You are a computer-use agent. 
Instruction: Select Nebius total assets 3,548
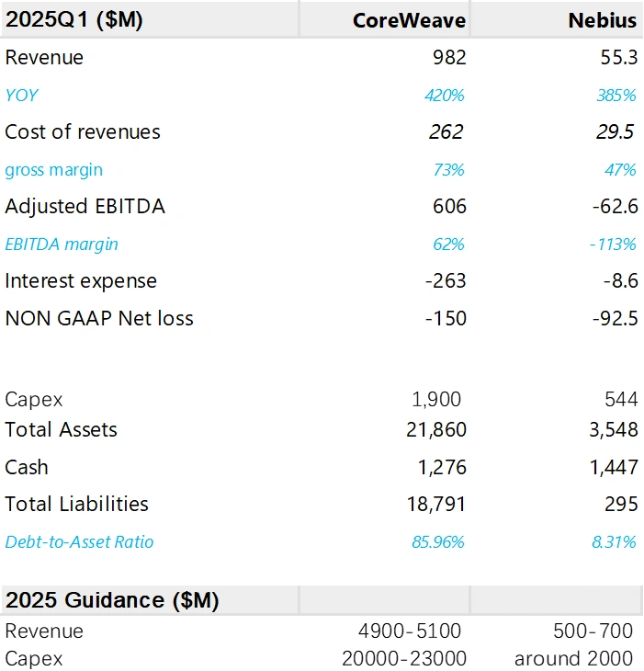[x=614, y=429]
